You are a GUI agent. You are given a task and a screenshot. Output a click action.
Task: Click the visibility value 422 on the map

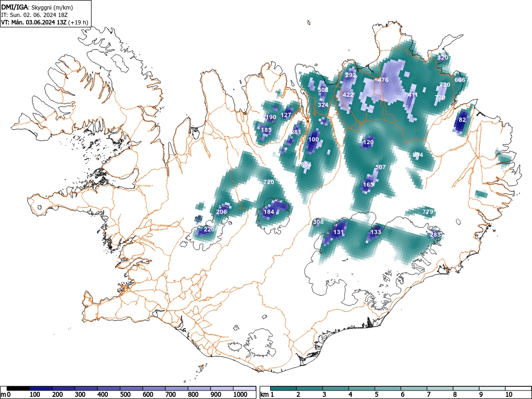click(x=348, y=95)
